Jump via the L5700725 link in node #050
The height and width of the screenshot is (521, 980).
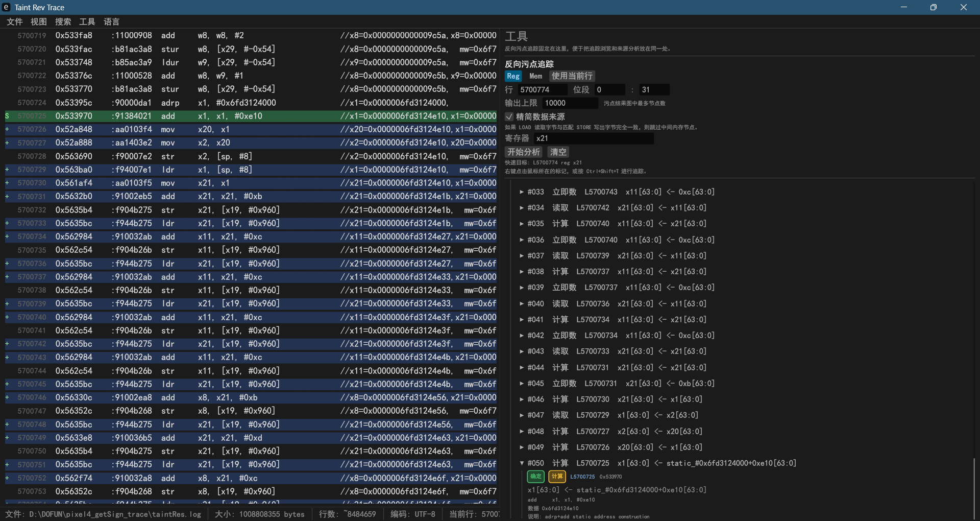(582, 477)
